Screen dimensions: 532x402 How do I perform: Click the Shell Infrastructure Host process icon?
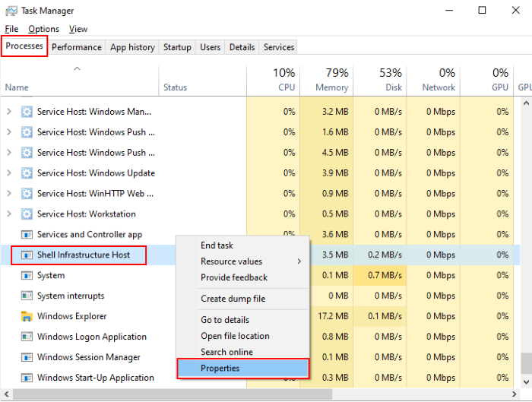tap(27, 255)
